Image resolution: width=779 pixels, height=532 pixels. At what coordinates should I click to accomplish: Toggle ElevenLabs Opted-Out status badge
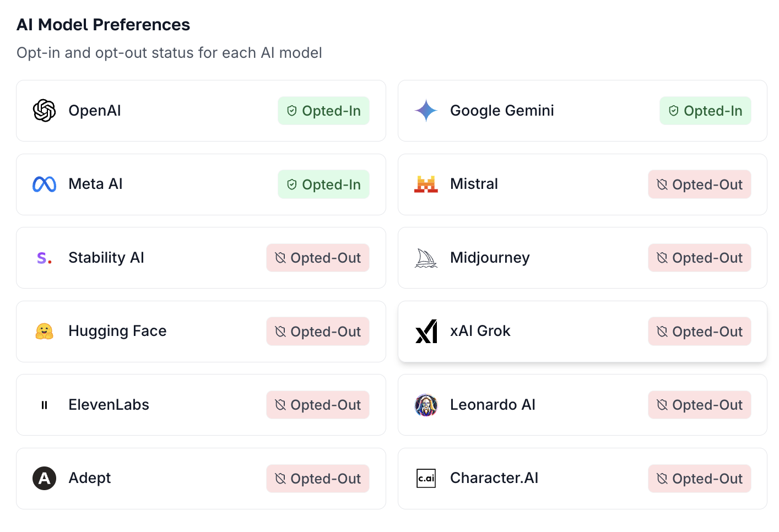point(318,405)
